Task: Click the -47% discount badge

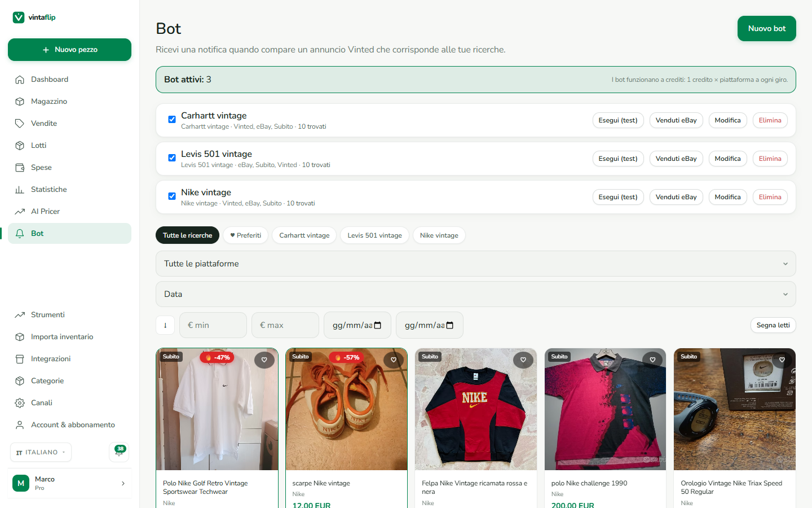Action: click(x=218, y=357)
